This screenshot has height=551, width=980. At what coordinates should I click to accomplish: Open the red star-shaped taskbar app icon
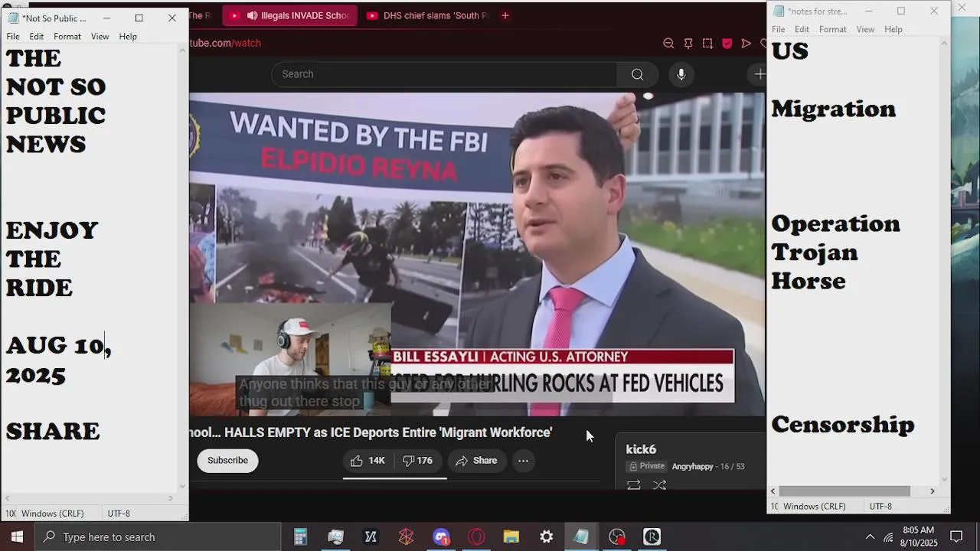pyautogui.click(x=406, y=537)
